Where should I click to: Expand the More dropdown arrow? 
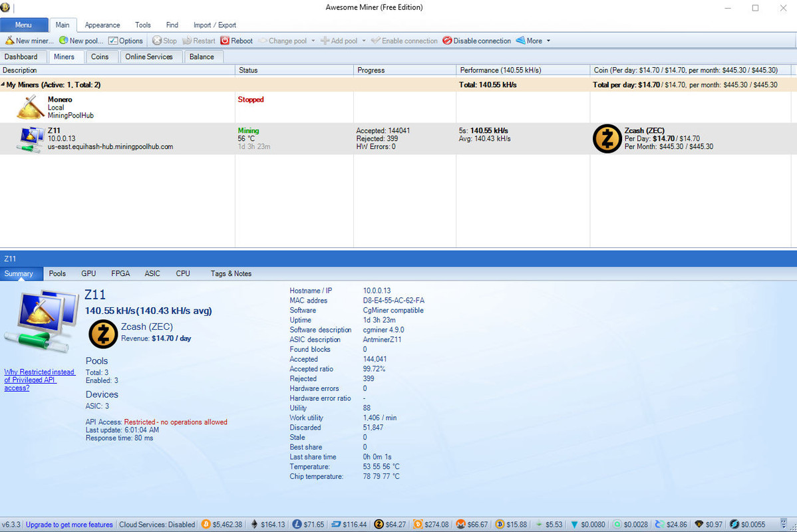point(548,41)
